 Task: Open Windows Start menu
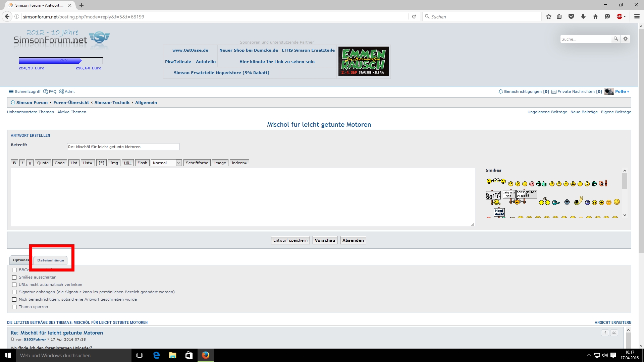pyautogui.click(x=8, y=355)
